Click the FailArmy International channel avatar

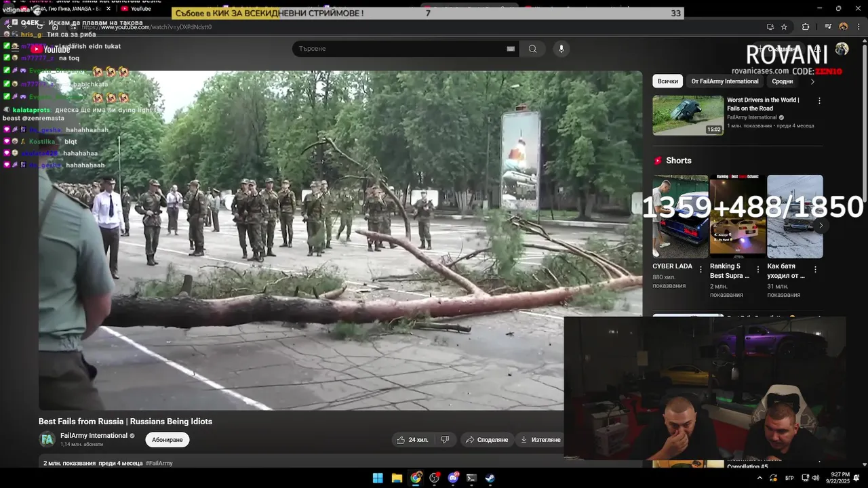coord(47,439)
